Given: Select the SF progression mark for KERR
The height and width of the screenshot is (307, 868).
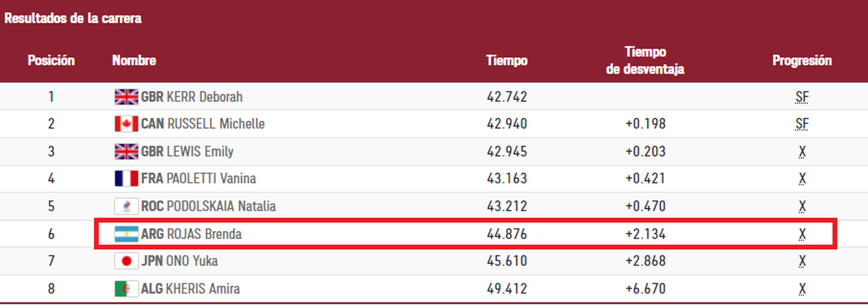Looking at the screenshot, I should point(801,97).
